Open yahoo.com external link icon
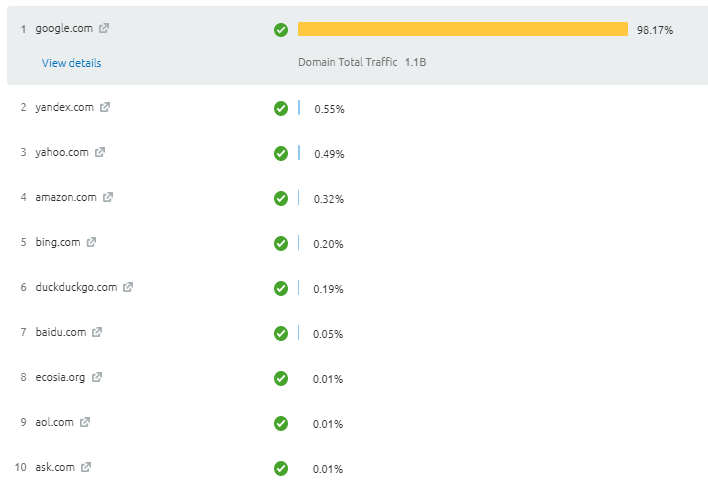 [100, 152]
